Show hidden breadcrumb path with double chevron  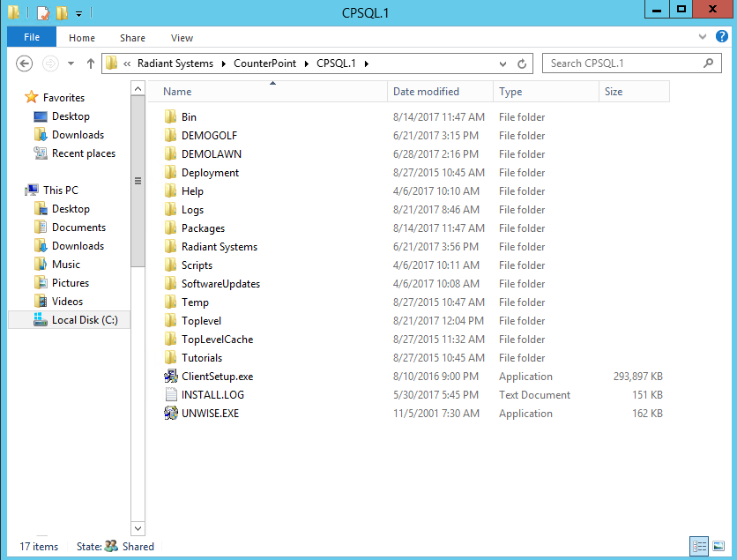[127, 64]
